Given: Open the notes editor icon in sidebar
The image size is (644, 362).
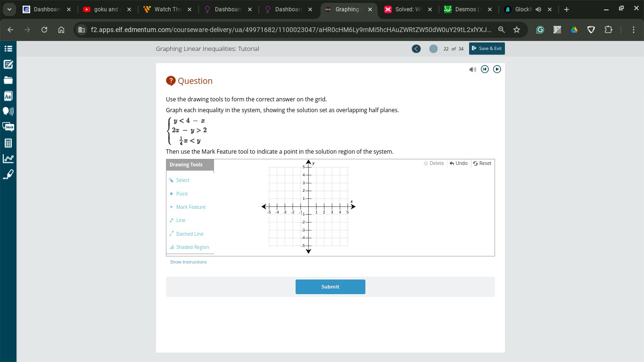Looking at the screenshot, I should tap(8, 65).
